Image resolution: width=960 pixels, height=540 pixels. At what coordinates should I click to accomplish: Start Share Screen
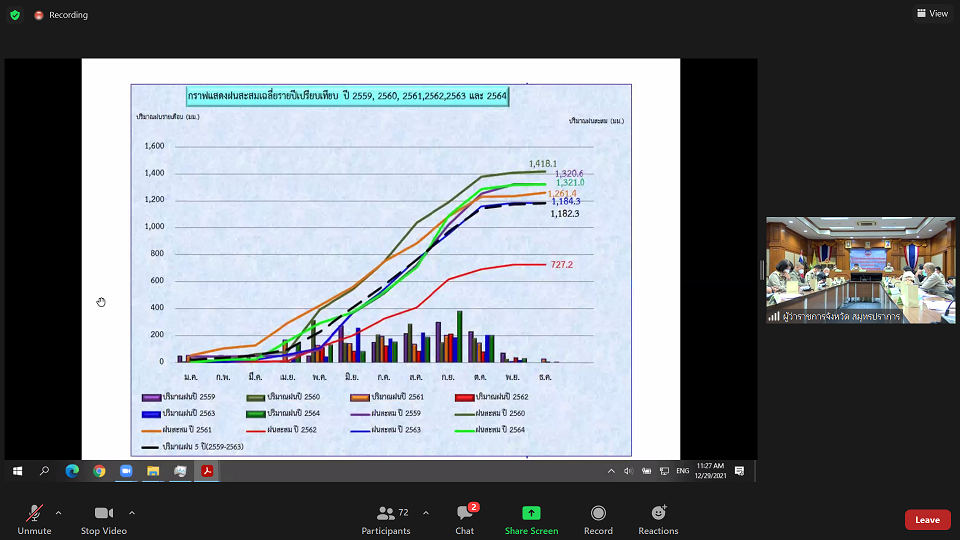coord(531,520)
